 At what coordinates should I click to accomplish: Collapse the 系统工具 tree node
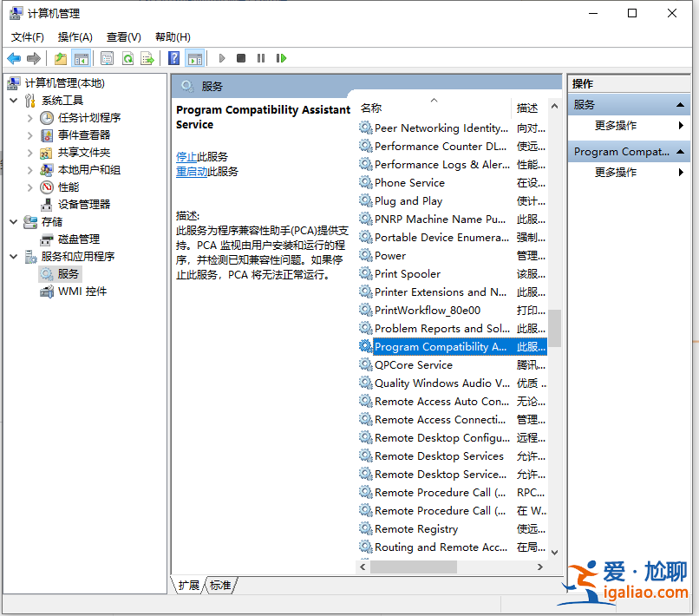pyautogui.click(x=12, y=100)
